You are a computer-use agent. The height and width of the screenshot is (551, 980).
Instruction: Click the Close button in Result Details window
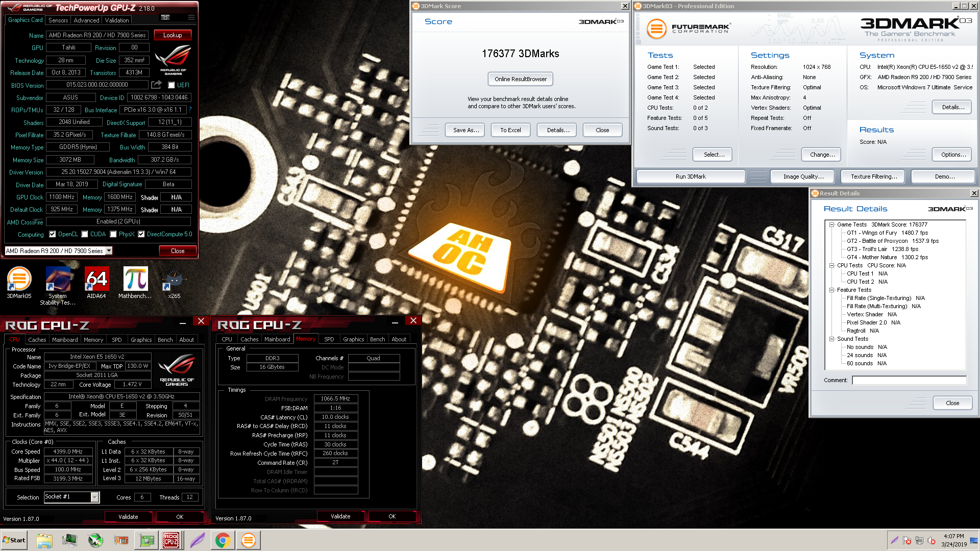(952, 403)
